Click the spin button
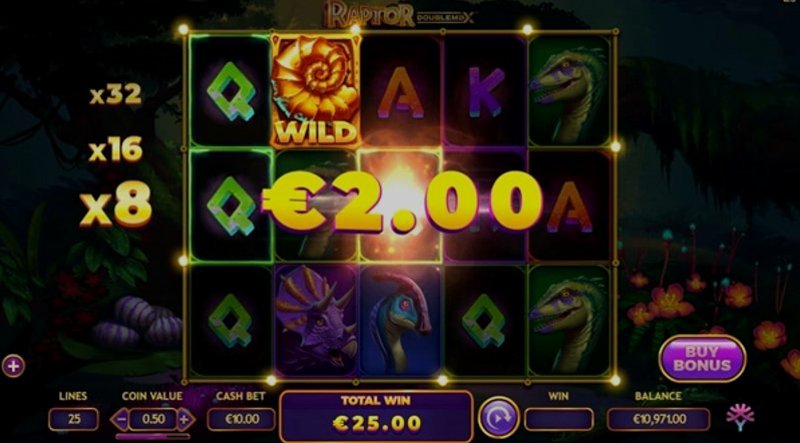The width and height of the screenshot is (800, 443). pyautogui.click(x=498, y=418)
